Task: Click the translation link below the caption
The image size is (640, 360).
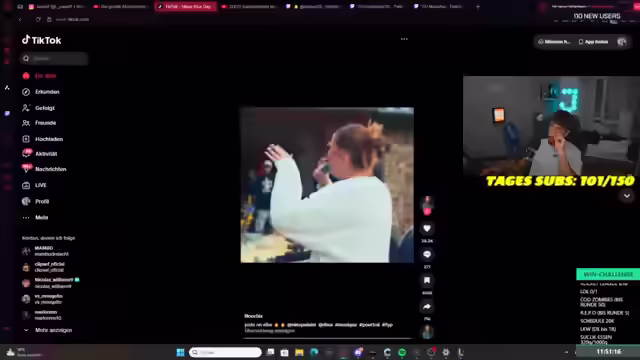Action: [x=270, y=331]
